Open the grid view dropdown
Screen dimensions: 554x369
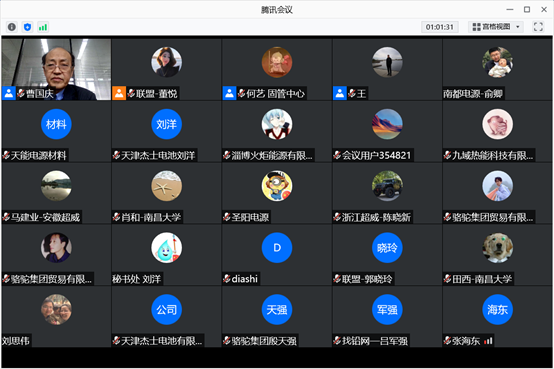496,27
